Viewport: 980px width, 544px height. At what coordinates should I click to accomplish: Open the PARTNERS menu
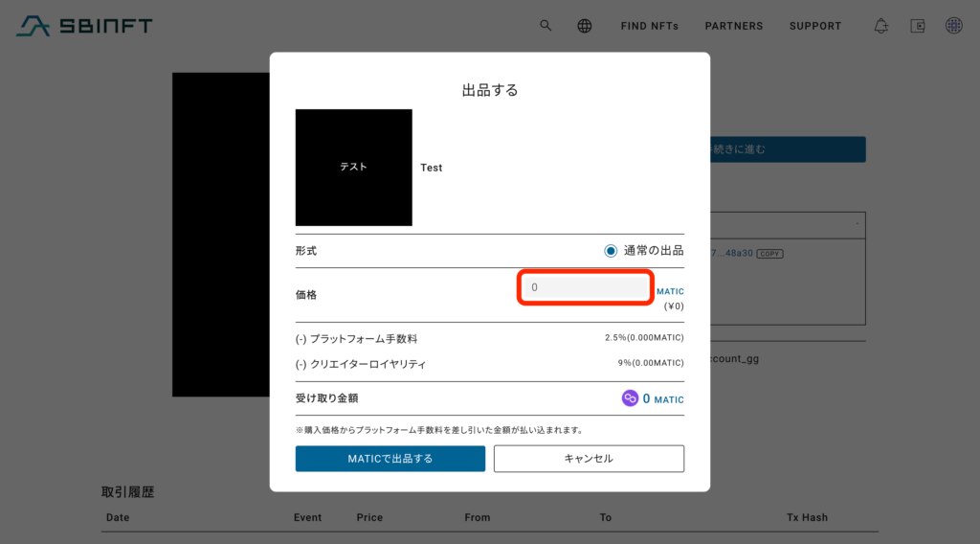(x=734, y=26)
